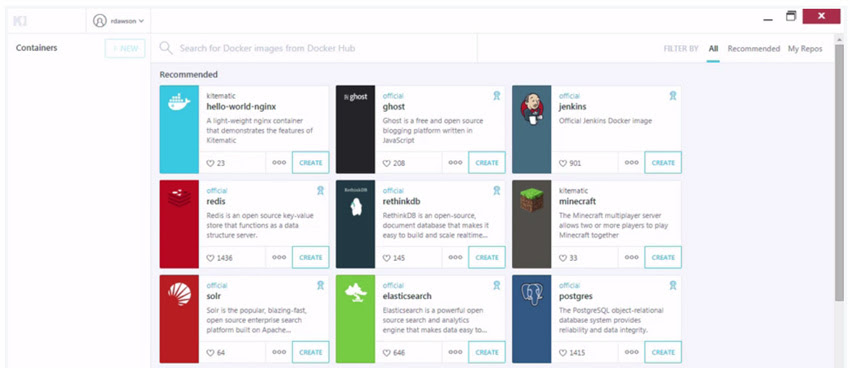Open more options for elasticsearch

click(x=455, y=352)
